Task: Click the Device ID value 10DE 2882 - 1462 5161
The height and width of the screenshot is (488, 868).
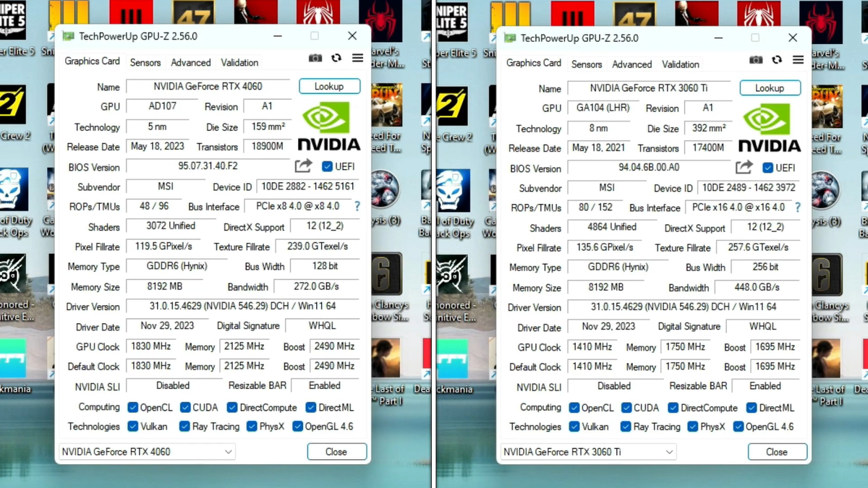Action: 308,187
